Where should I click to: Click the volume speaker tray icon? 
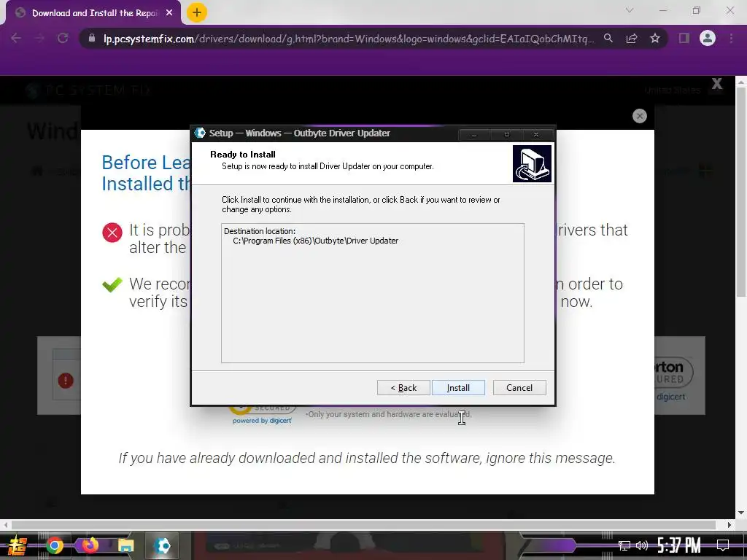642,545
